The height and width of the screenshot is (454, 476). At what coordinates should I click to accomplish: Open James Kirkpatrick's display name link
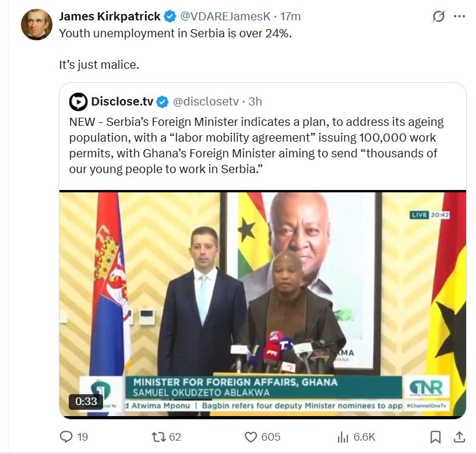110,16
